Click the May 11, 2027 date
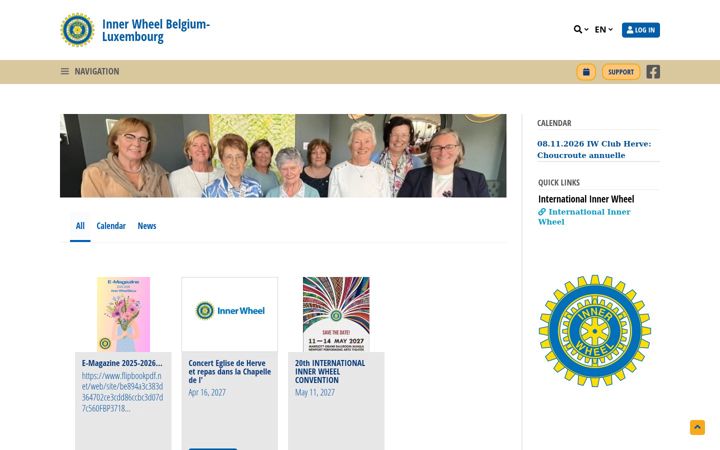This screenshot has width=720, height=450. tap(315, 392)
